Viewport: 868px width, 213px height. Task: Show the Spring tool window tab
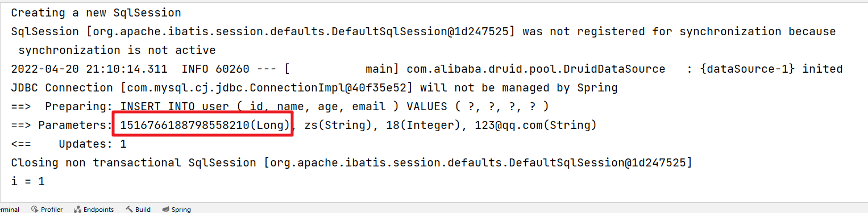pyautogui.click(x=176, y=209)
